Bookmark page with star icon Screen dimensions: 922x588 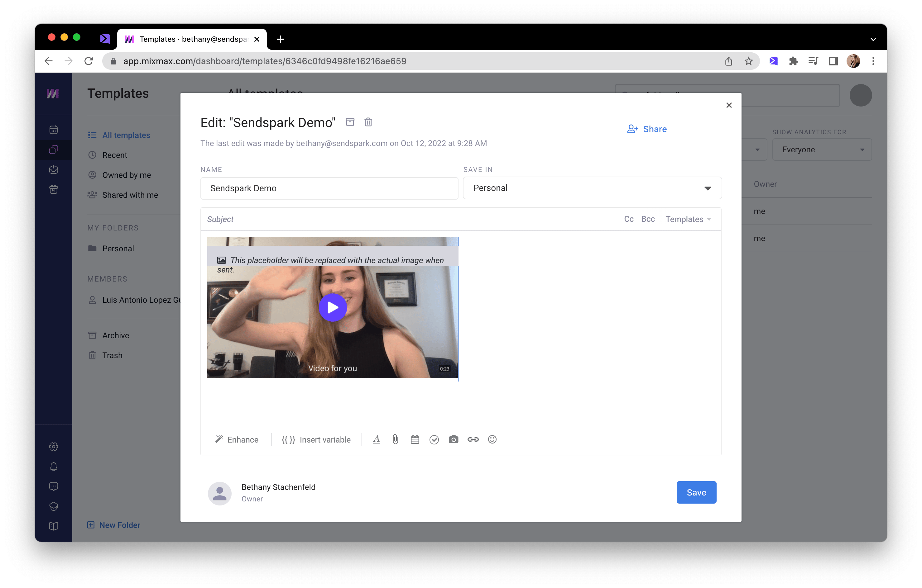748,61
